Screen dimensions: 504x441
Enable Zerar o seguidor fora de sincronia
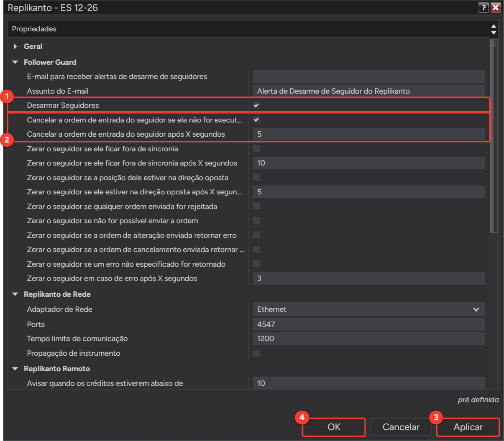point(256,148)
